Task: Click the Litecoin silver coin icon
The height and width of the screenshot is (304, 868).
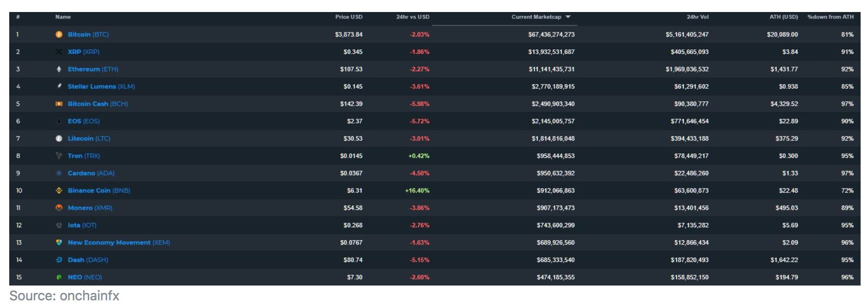Action: (x=59, y=139)
